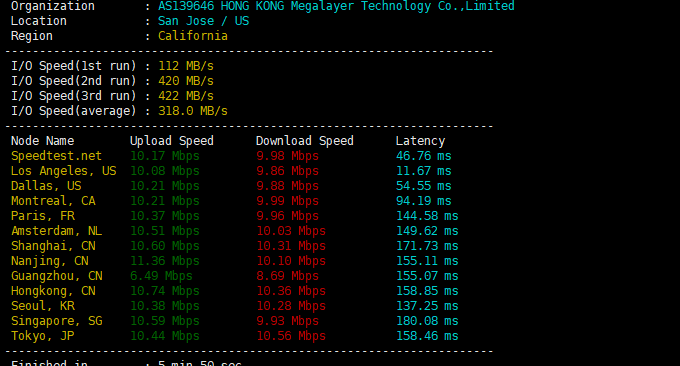This screenshot has height=366, width=680.
Task: Click the Speedtest.net node name
Action: (x=56, y=156)
